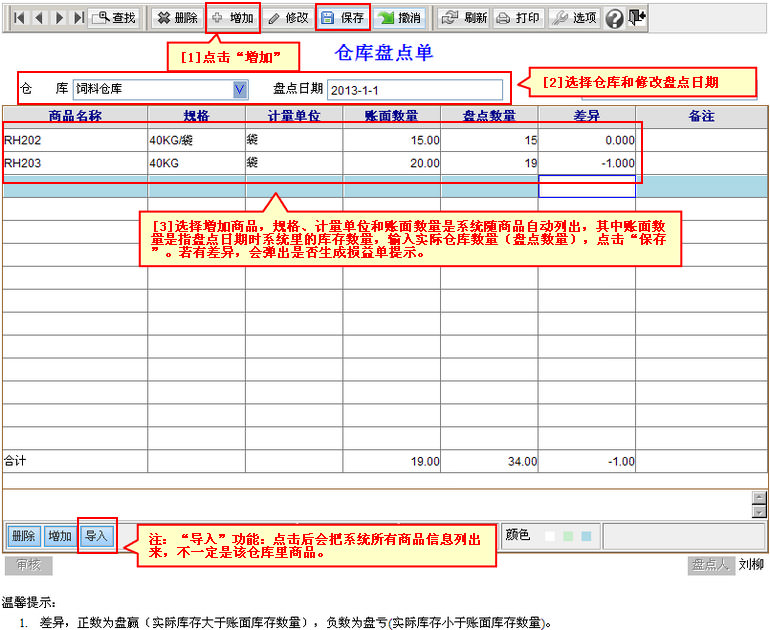Click the 盘点数量 cell for RH203

[489, 163]
